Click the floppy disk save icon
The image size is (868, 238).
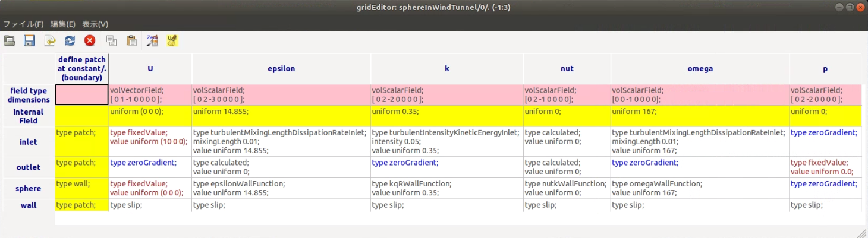[x=29, y=41]
